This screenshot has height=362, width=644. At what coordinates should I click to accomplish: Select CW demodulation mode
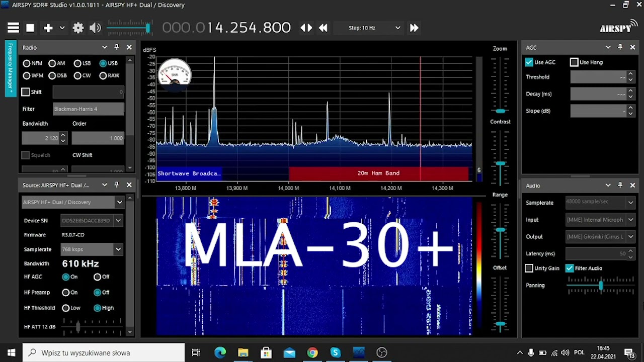click(83, 75)
